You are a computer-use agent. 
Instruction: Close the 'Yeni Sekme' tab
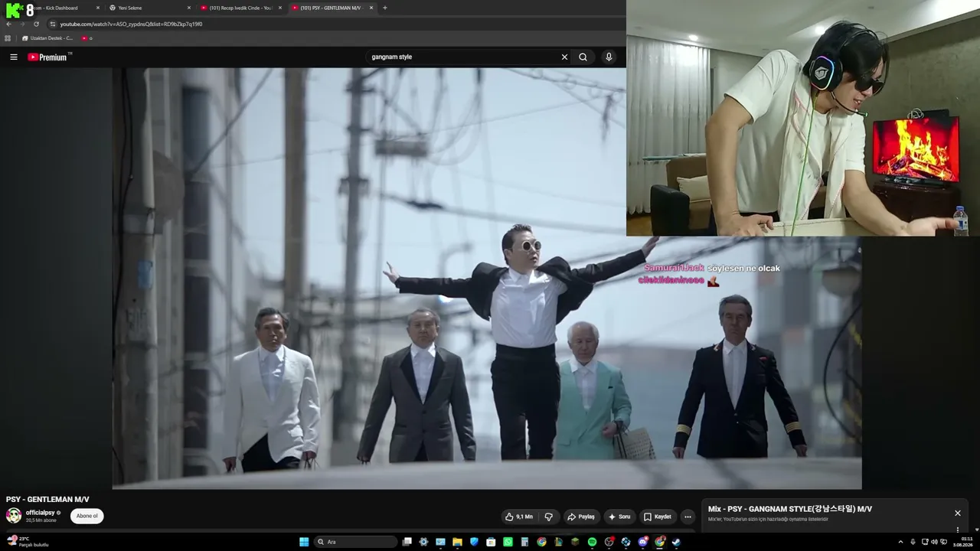point(189,8)
